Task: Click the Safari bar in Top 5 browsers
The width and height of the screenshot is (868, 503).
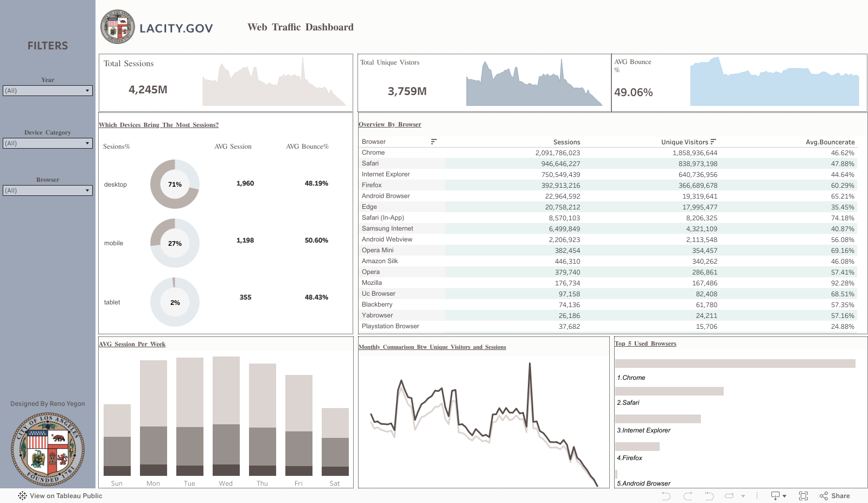Action: pyautogui.click(x=669, y=391)
